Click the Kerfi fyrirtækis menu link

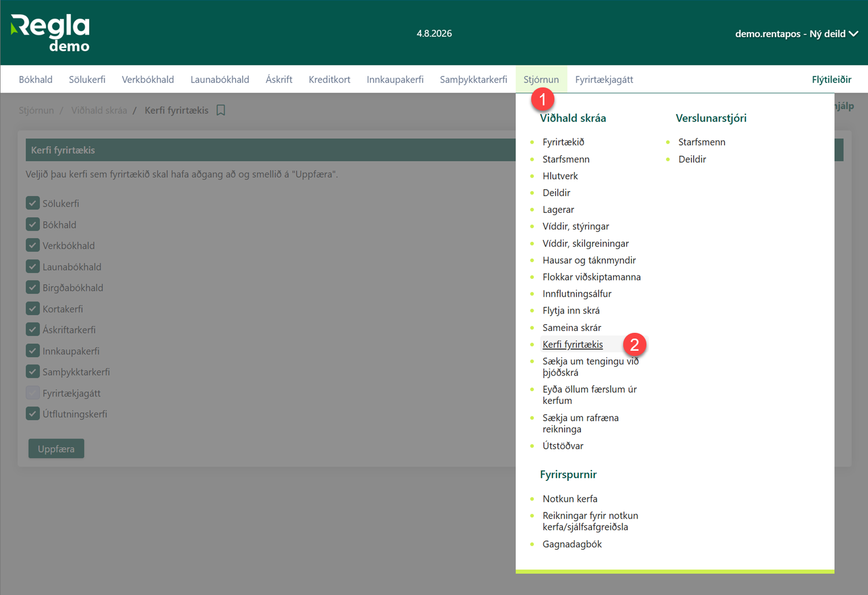click(572, 344)
